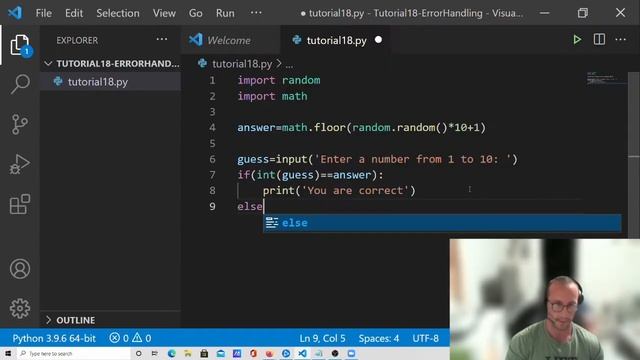Click the Windows taskbar search box

tap(73, 353)
